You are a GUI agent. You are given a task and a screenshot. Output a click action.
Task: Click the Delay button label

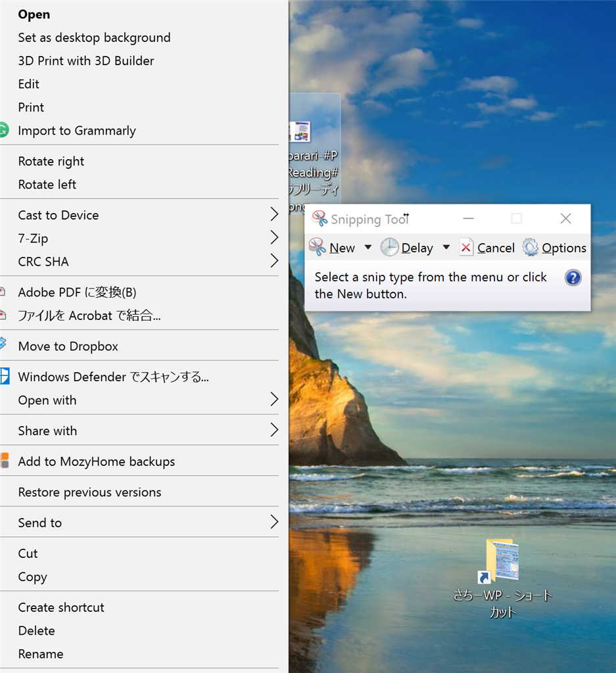pos(417,248)
